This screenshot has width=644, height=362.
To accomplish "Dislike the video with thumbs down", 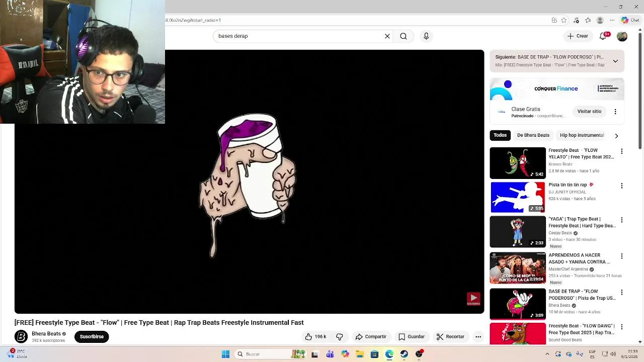I will 340,337.
